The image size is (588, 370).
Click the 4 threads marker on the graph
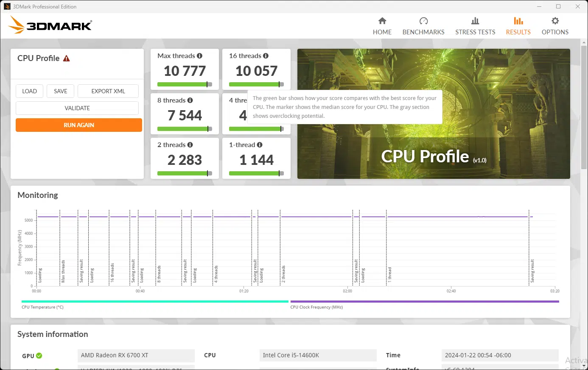click(x=216, y=274)
